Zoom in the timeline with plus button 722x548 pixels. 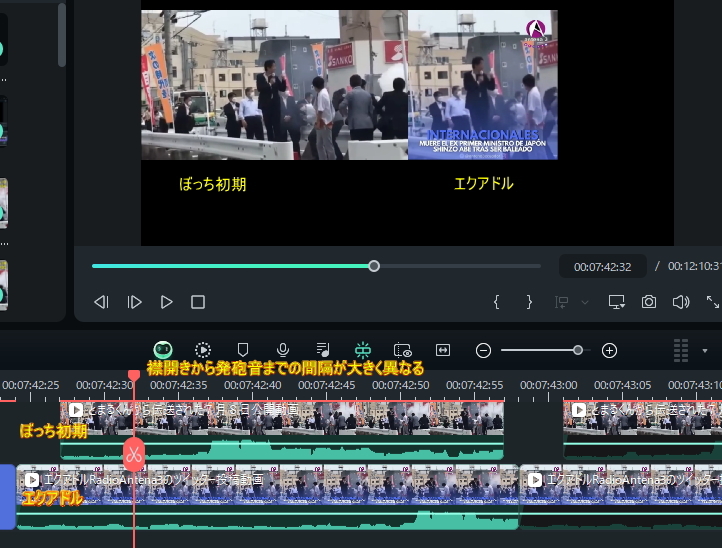609,350
